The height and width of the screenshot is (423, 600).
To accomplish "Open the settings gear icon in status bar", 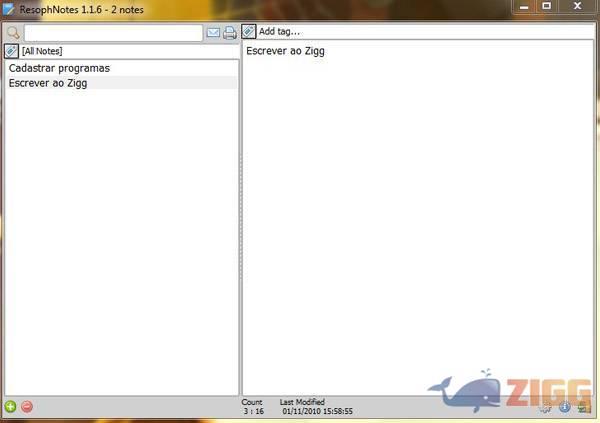I will pos(546,406).
